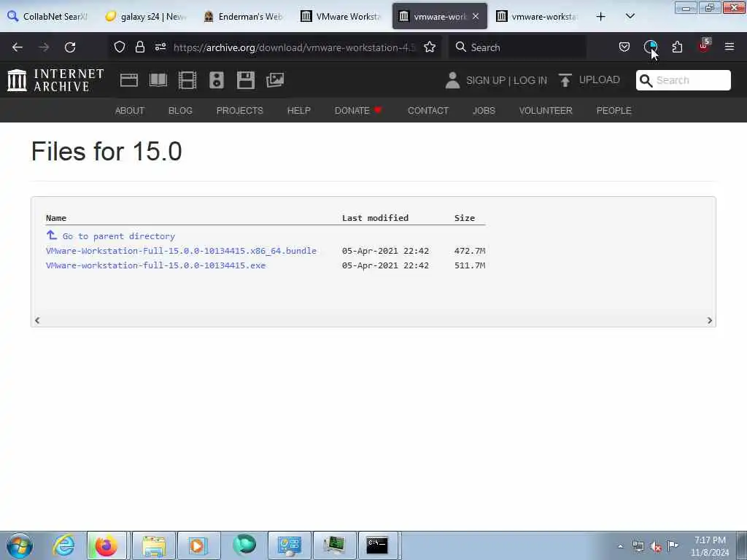Click the Upload arrow icon
The width and height of the screenshot is (747, 560).
[565, 80]
